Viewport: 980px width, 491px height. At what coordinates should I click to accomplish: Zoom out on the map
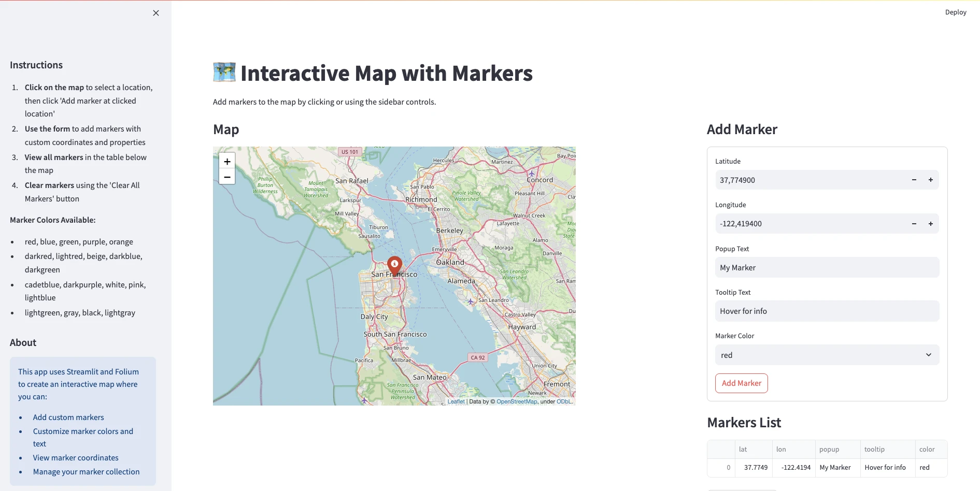(x=227, y=177)
